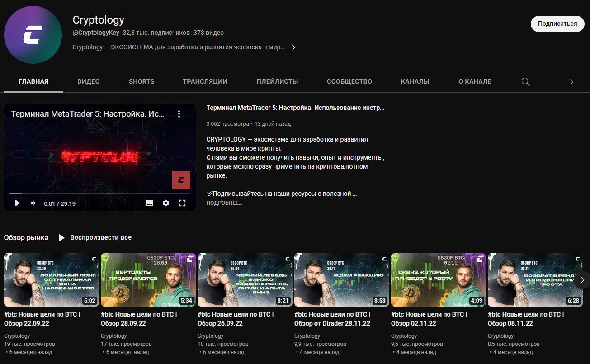Open the ПЛЕЙЛИСТЫ tab
Screen dimensions: 590x364
278,82
